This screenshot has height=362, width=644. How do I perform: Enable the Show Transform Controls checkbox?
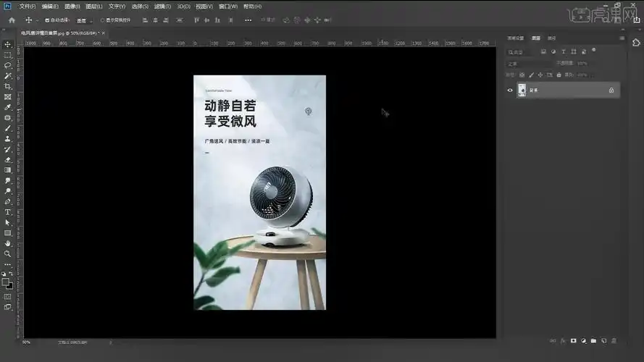103,20
